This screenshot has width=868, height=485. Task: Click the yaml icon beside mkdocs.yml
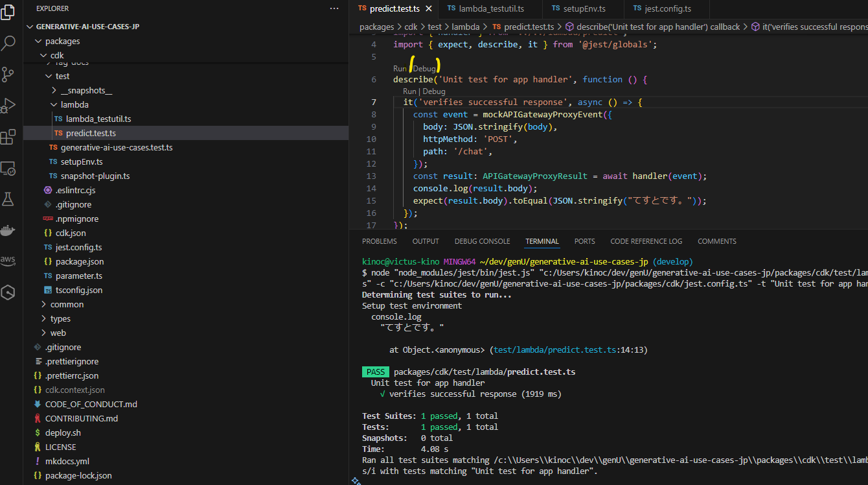38,461
